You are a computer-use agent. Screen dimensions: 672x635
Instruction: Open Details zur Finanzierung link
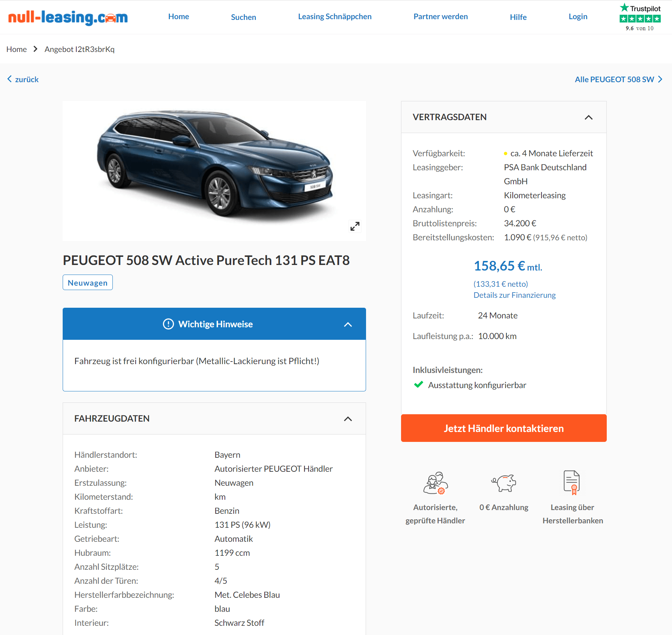coord(514,295)
